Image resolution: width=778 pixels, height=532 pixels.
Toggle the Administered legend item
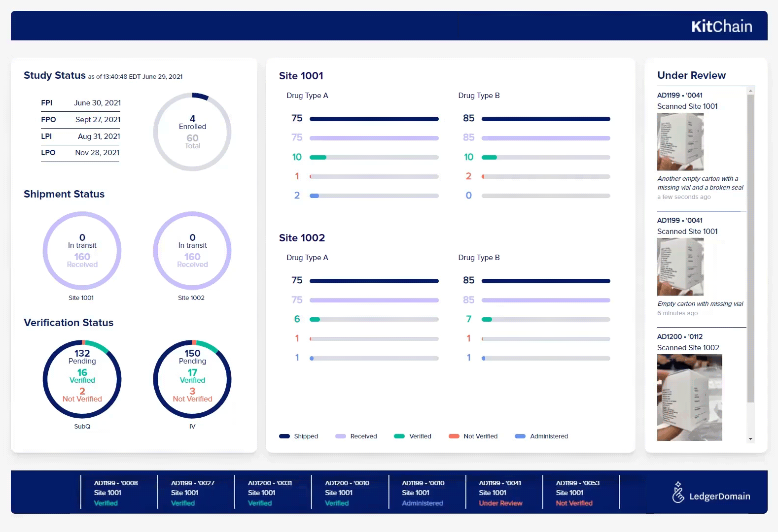[x=541, y=436]
